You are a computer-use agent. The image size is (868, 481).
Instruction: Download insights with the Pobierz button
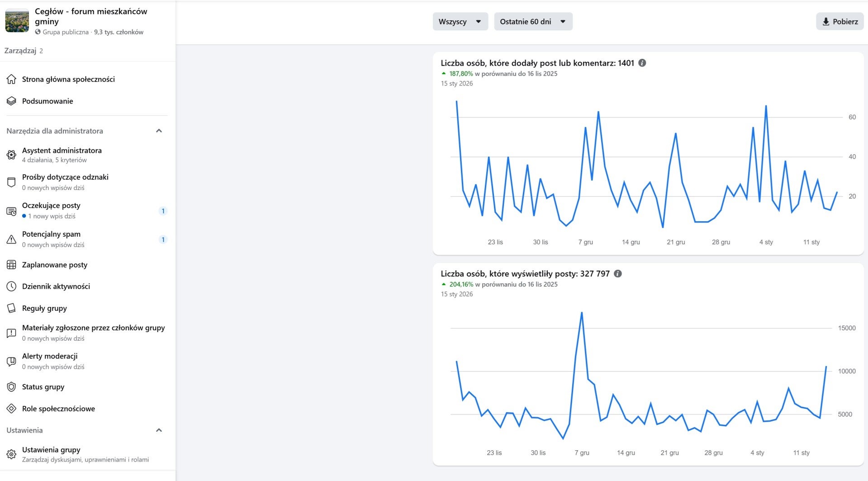(x=840, y=22)
